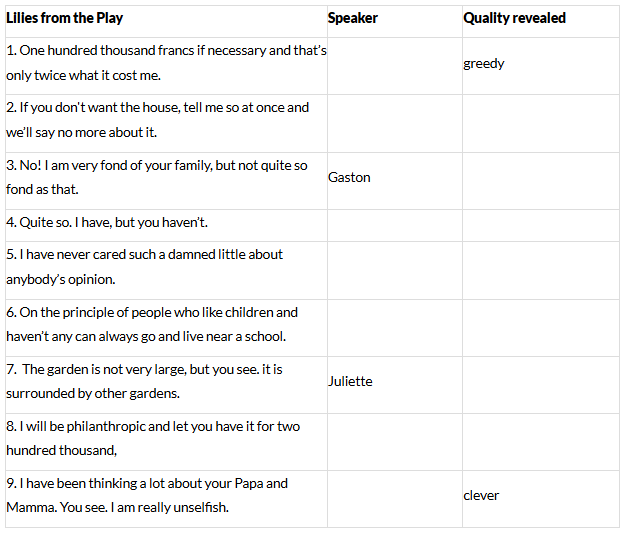Click the 'Quality revealed' column header

514,18
